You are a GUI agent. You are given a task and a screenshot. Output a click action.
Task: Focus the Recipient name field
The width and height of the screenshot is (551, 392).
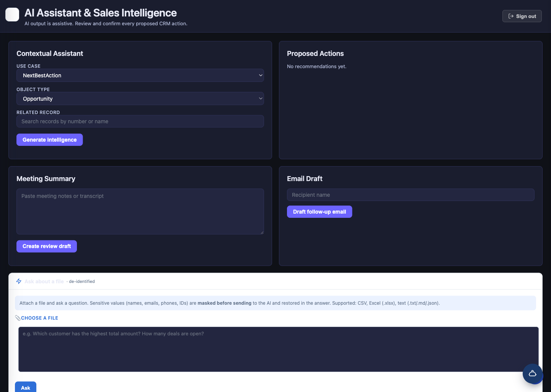[411, 195]
